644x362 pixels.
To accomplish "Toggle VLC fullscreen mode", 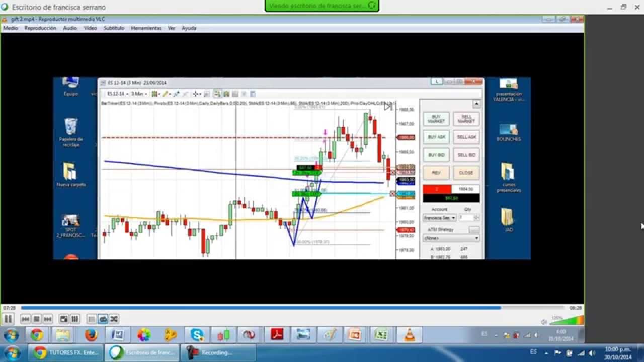I will pyautogui.click(x=64, y=319).
